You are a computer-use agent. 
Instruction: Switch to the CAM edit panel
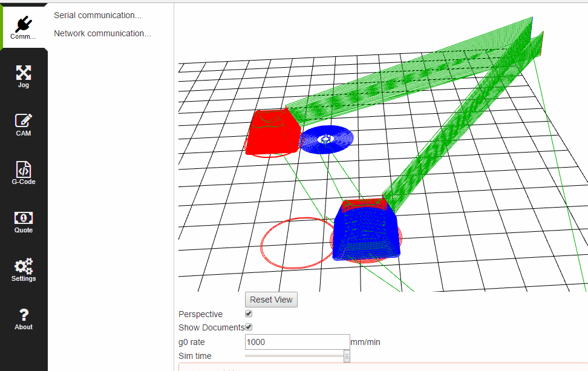pos(24,125)
